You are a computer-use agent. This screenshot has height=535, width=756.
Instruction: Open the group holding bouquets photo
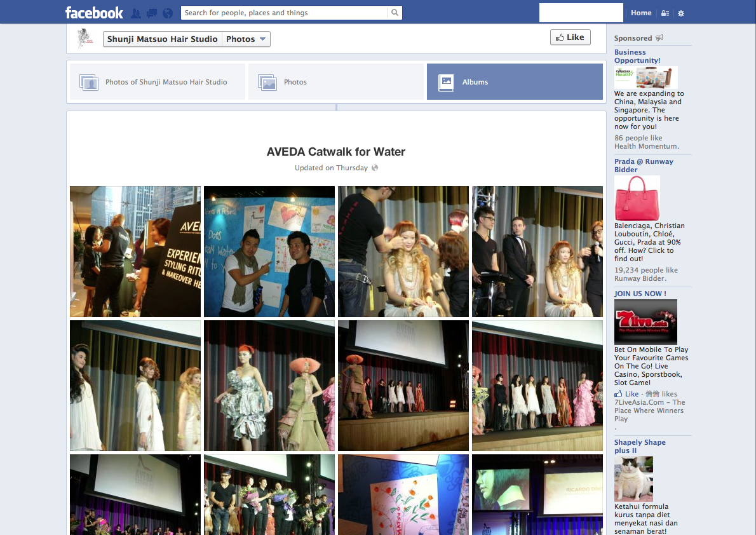click(269, 494)
